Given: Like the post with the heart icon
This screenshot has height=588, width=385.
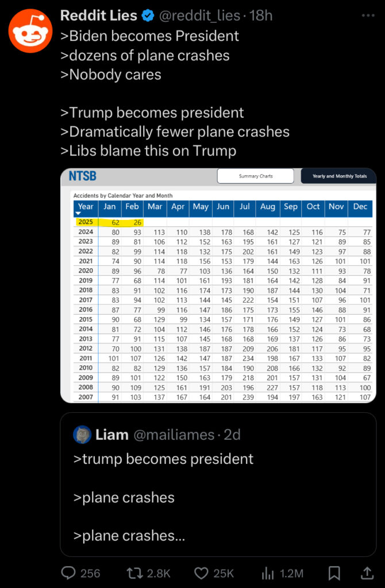Looking at the screenshot, I should pos(202,573).
